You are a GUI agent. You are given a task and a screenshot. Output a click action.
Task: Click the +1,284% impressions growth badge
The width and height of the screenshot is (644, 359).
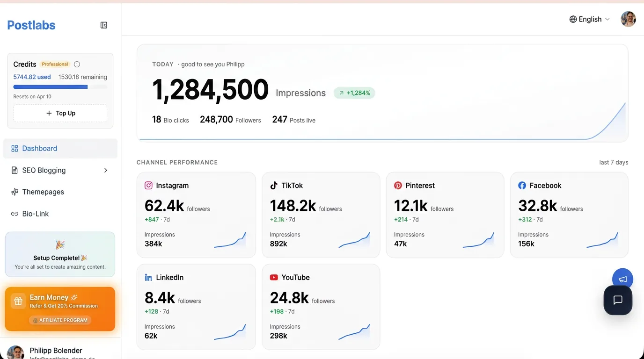pos(354,93)
